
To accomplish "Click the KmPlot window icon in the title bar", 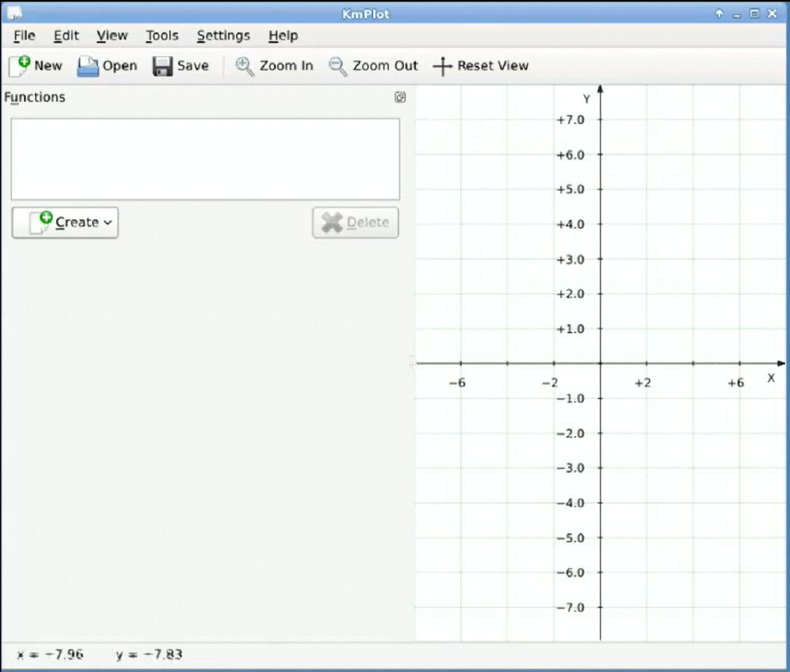I will coord(14,13).
